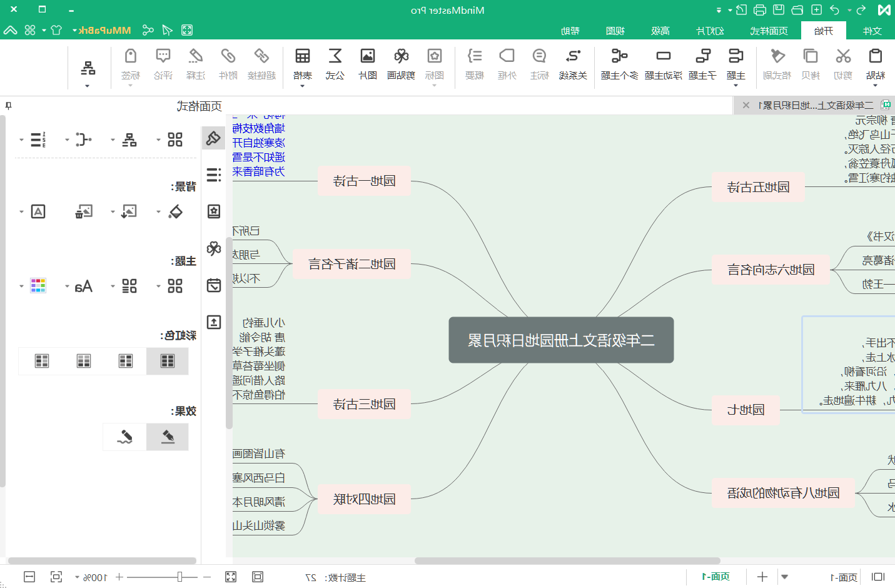Image resolution: width=895 pixels, height=588 pixels.
Task: Switch to the 文件 (File) tab
Action: click(872, 31)
